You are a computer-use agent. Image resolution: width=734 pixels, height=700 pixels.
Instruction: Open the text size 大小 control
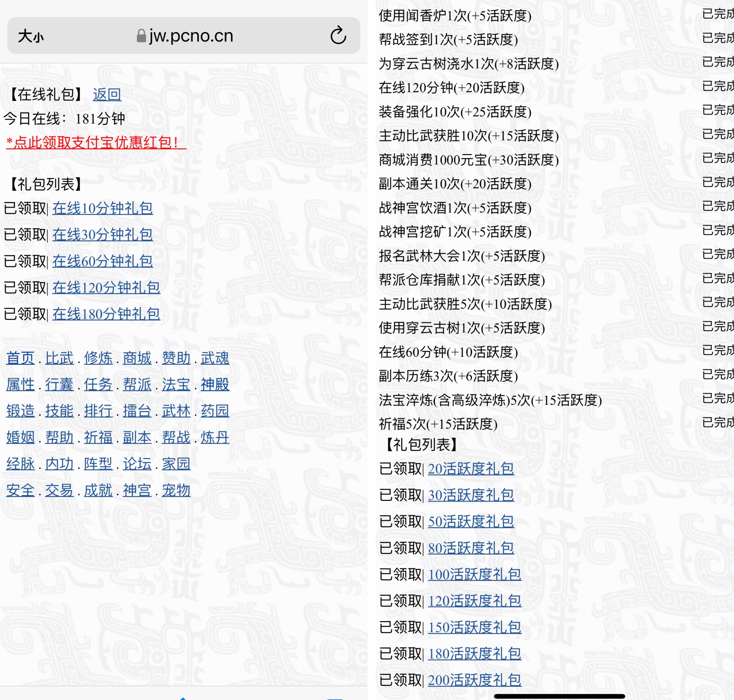coord(31,36)
